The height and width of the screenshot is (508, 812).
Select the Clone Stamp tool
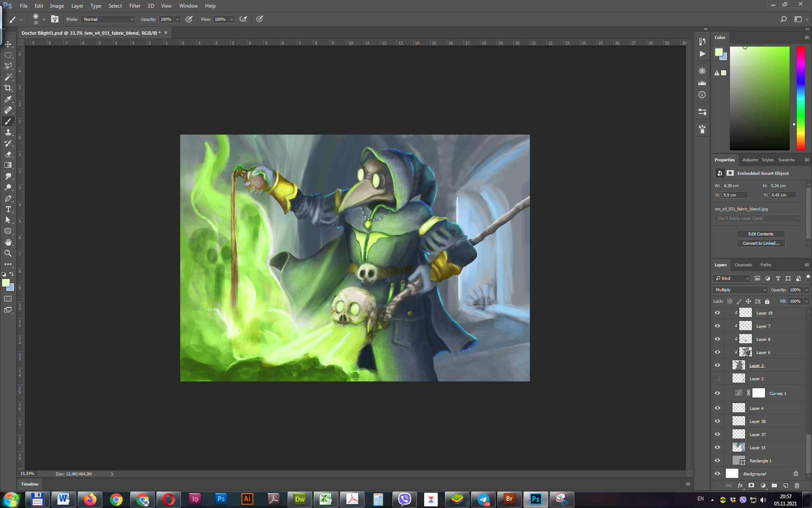[8, 132]
